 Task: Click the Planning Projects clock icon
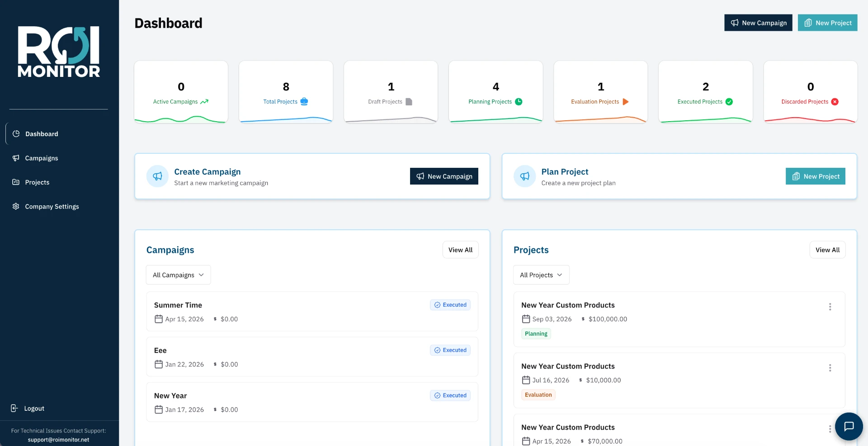click(519, 102)
